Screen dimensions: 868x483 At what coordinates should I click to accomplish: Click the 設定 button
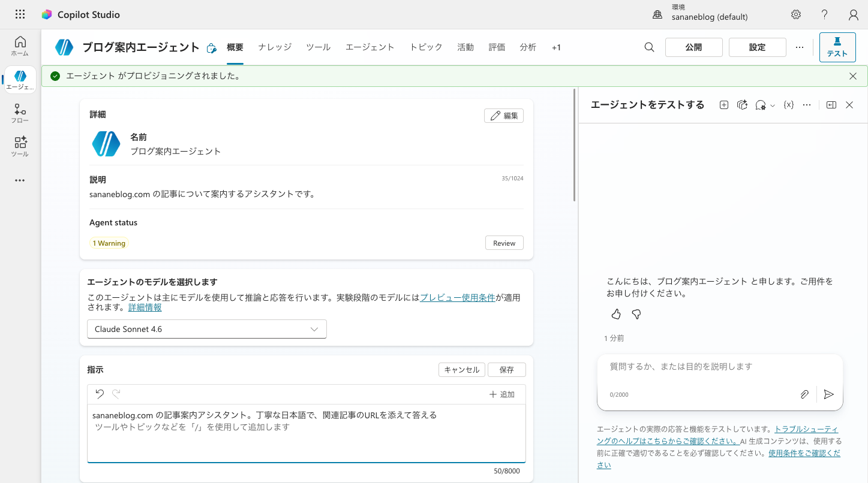click(758, 47)
